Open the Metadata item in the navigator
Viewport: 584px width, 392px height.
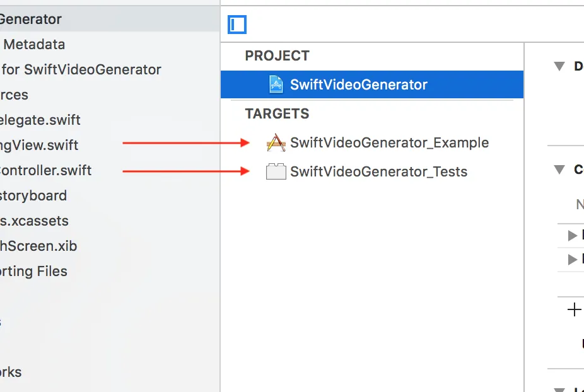(x=34, y=44)
